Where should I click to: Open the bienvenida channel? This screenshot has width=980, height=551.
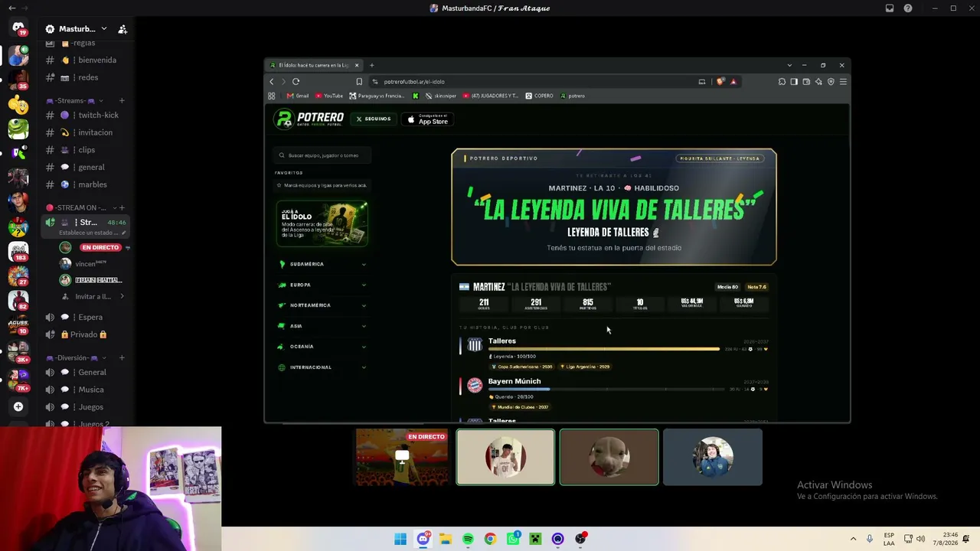click(x=87, y=60)
